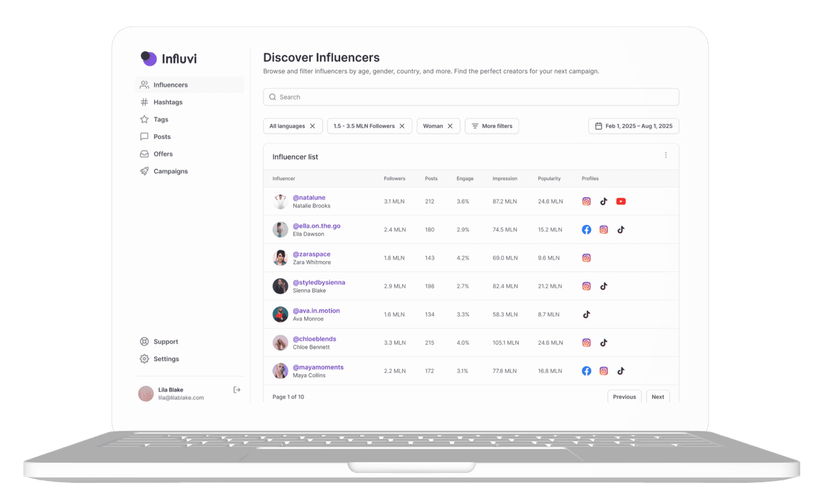Image resolution: width=823 pixels, height=504 pixels.
Task: Click the YouTube icon for @natalune
Action: coord(620,201)
